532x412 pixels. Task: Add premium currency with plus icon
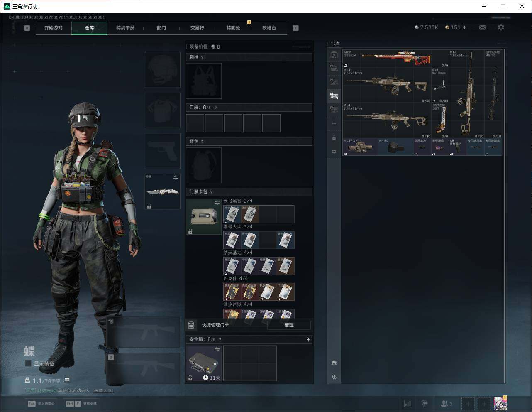[x=464, y=27]
